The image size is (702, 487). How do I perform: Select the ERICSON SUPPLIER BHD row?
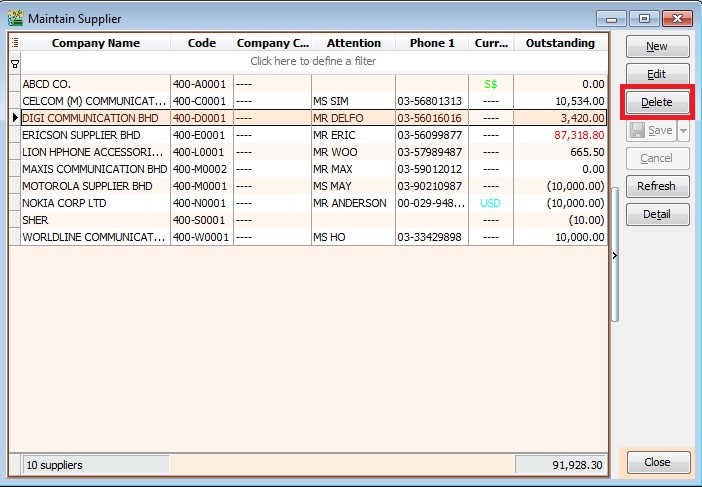coord(95,135)
